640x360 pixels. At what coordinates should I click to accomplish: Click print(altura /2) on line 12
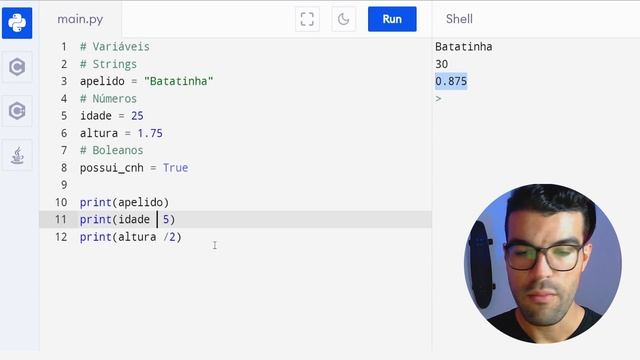(131, 237)
